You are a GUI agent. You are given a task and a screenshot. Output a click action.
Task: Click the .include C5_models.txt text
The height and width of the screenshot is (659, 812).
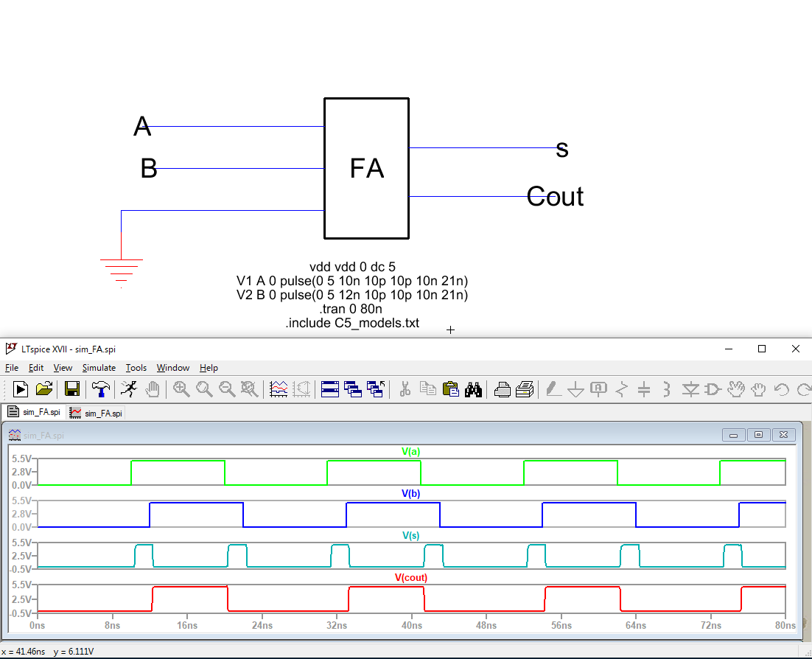tap(352, 323)
